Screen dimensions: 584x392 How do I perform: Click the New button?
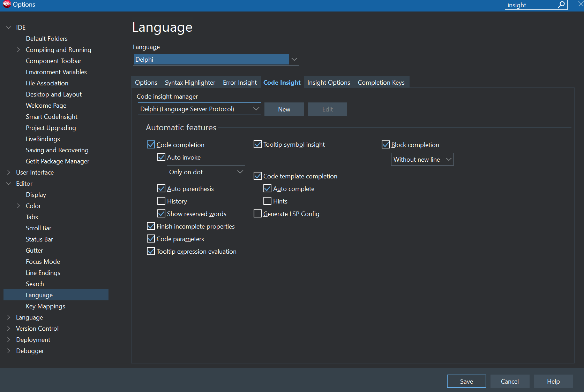click(x=284, y=109)
